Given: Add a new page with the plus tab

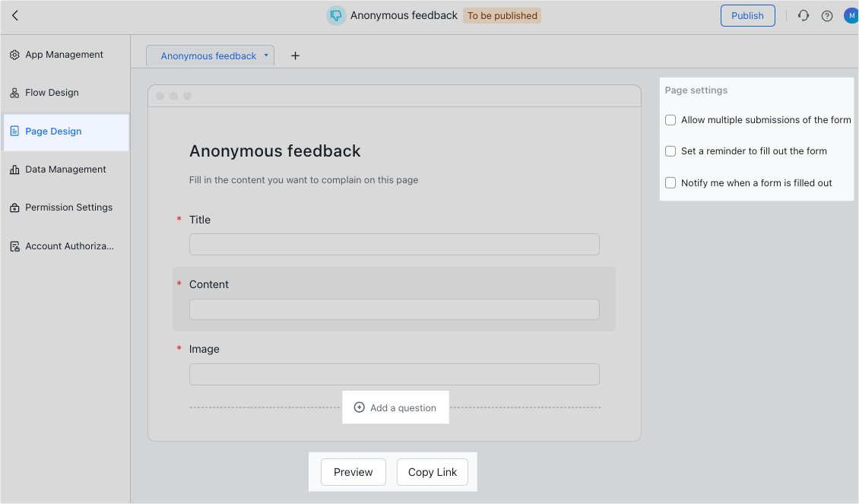Looking at the screenshot, I should tap(295, 55).
